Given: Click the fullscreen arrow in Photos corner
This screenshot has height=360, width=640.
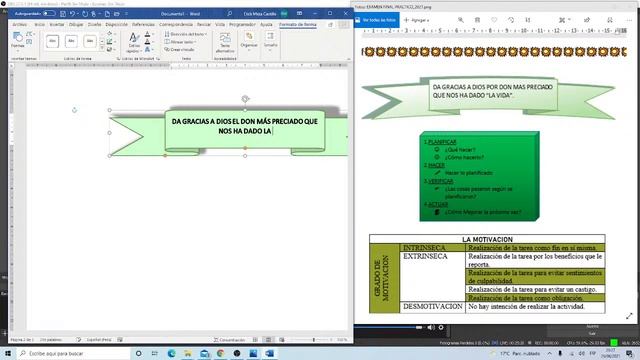Looking at the screenshot, I should pyautogui.click(x=629, y=316).
